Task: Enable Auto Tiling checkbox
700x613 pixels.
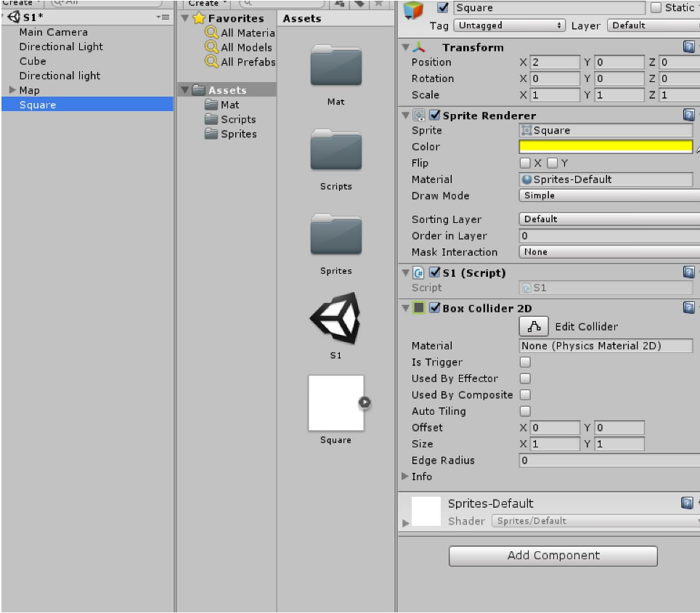Action: [x=525, y=411]
